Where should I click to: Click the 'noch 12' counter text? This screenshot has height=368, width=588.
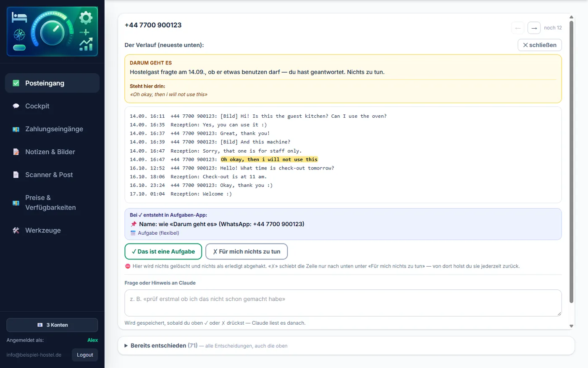coord(553,28)
